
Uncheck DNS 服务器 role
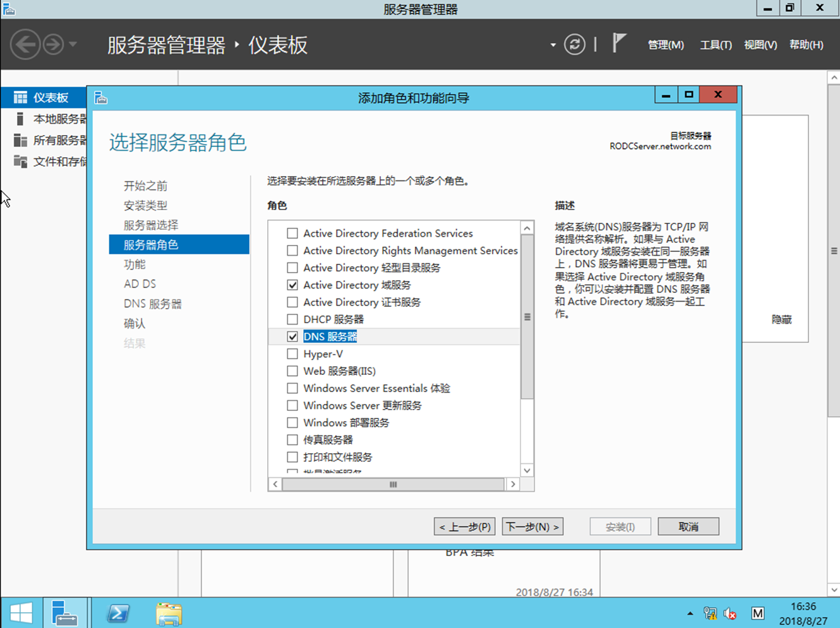pos(292,336)
